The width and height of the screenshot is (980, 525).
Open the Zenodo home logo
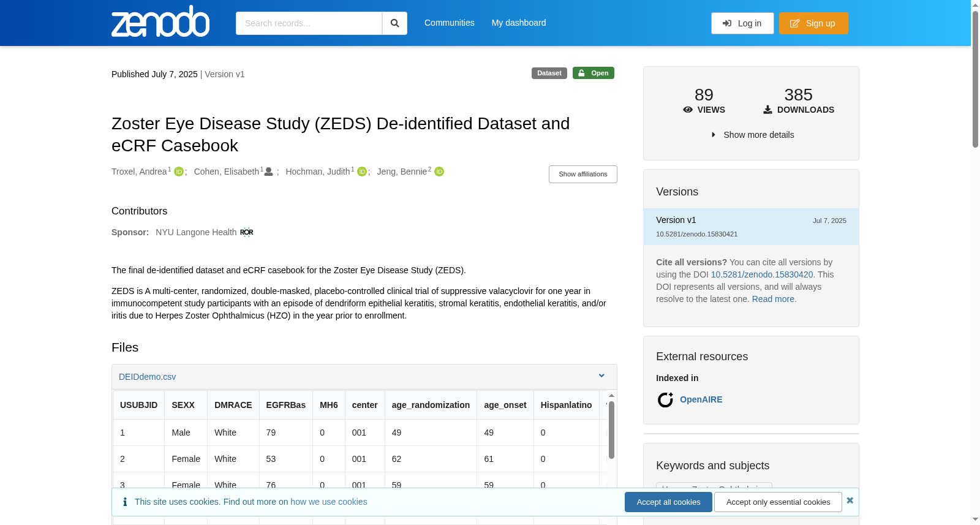[x=160, y=21]
